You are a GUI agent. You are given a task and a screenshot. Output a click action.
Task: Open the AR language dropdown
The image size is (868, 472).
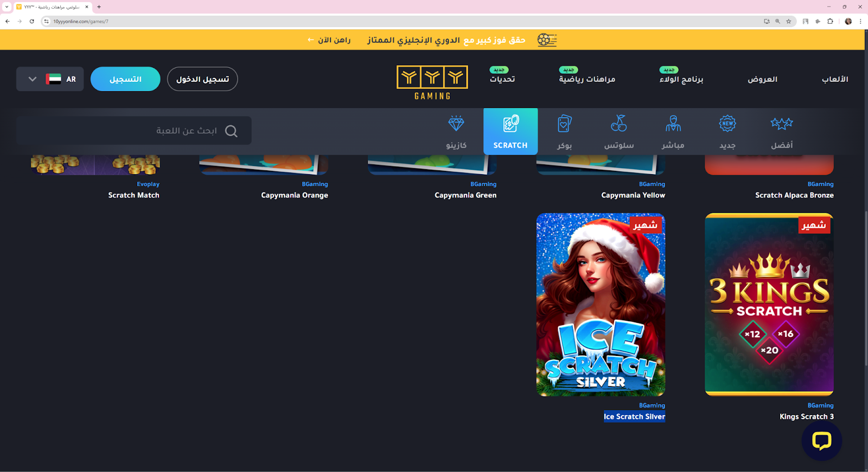(50, 79)
